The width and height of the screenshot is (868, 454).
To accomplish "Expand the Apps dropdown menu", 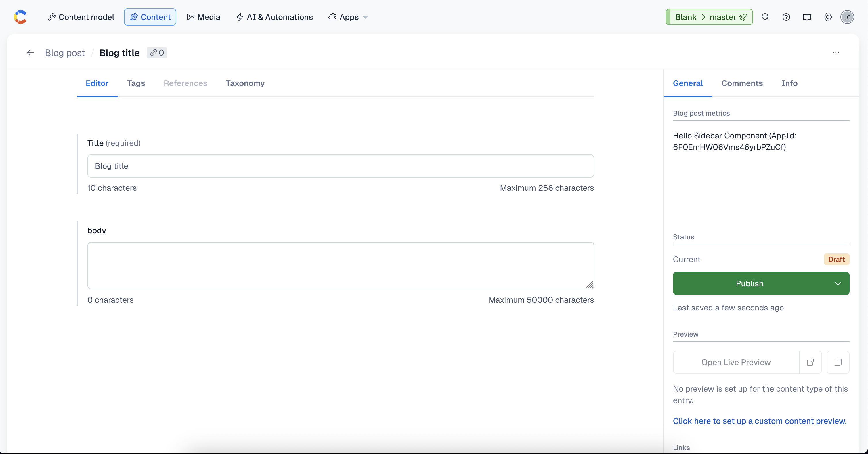I will [348, 17].
